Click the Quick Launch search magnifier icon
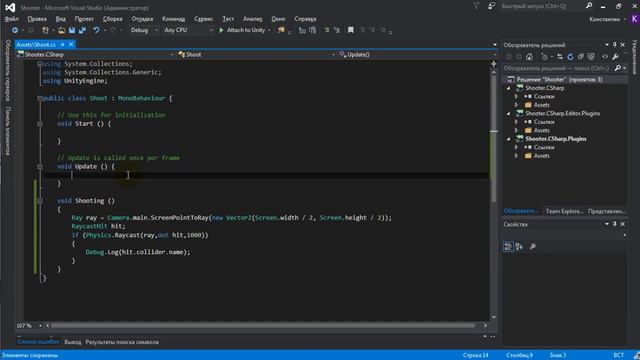 coord(589,6)
